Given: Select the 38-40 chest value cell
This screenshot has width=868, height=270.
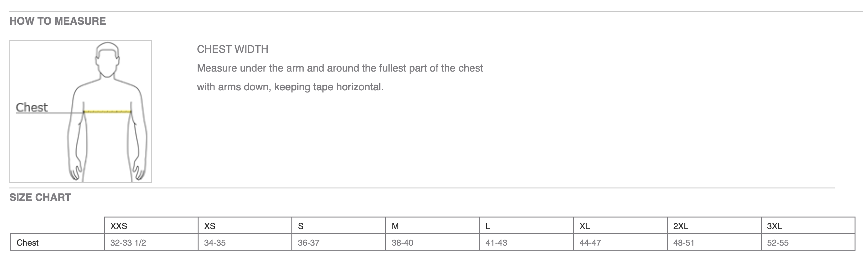Looking at the screenshot, I should click(x=432, y=242).
